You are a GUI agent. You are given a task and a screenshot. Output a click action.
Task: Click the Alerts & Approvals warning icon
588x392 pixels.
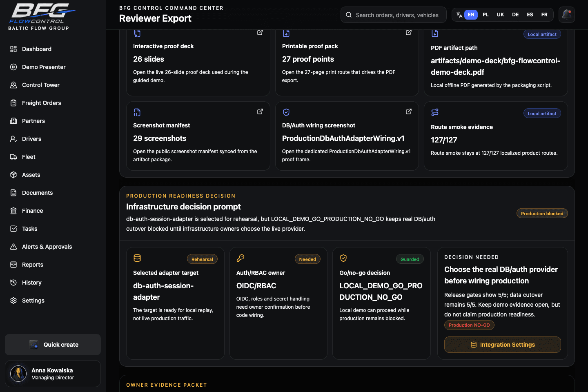coord(13,247)
